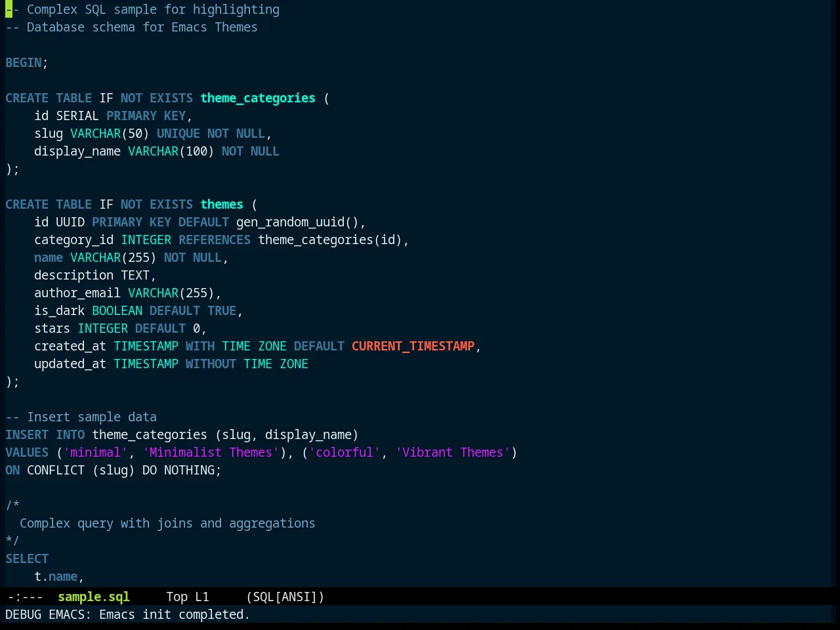This screenshot has height=630, width=840.
Task: Click BOOLEAN type in is_dark line
Action: tap(117, 310)
